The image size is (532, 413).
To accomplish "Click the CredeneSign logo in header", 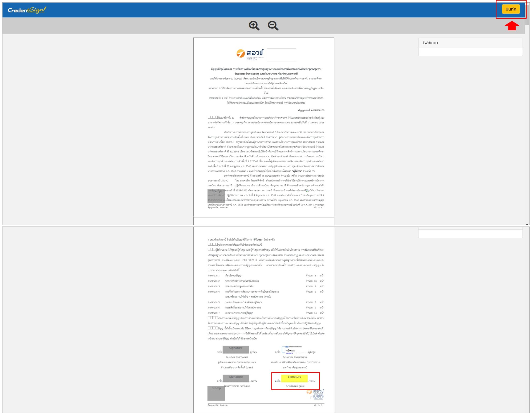I will (27, 10).
